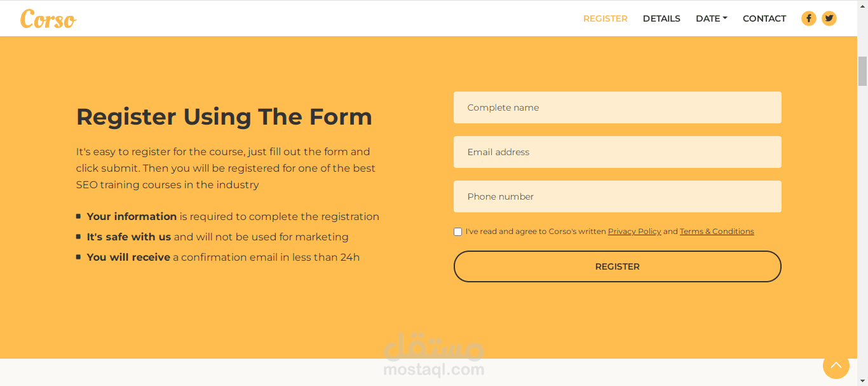This screenshot has width=868, height=386.
Task: Select the Phone number field
Action: (x=617, y=196)
